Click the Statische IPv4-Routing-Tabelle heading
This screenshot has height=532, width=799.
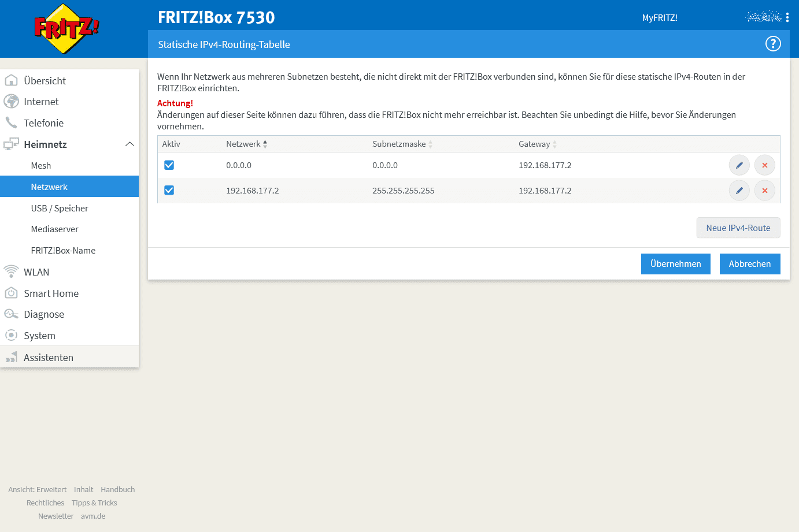pyautogui.click(x=224, y=44)
